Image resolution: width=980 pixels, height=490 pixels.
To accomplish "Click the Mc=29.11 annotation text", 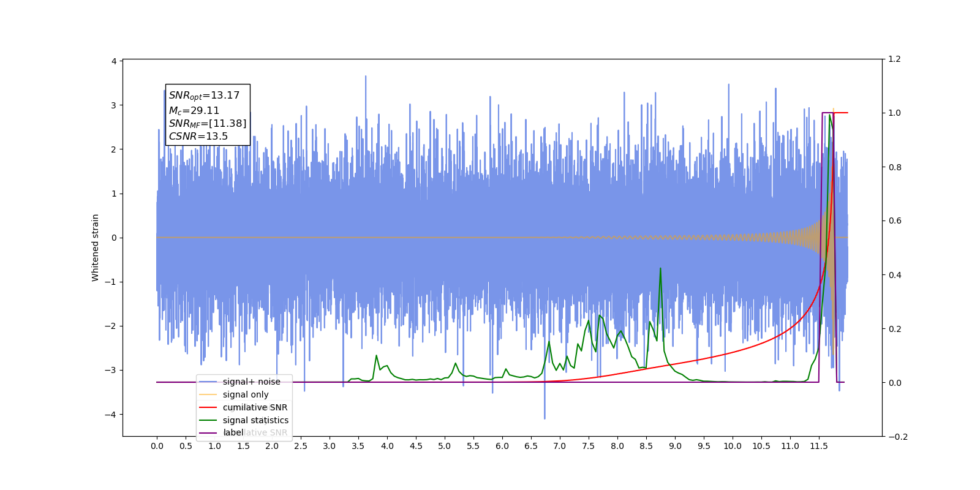I will point(194,110).
